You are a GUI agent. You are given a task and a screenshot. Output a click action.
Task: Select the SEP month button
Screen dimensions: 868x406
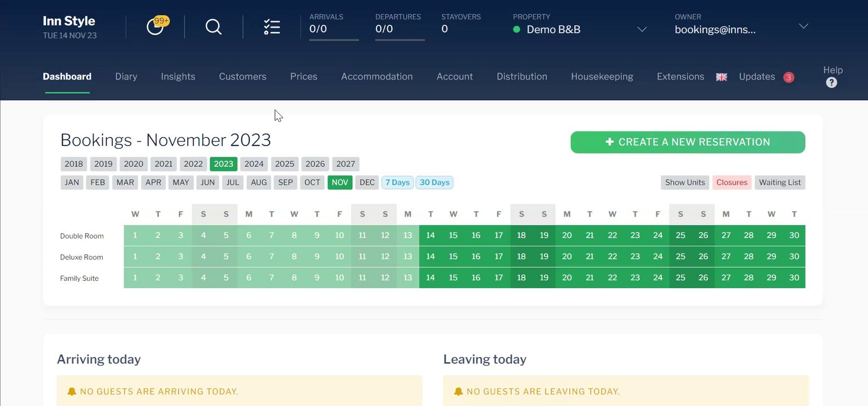coord(286,183)
